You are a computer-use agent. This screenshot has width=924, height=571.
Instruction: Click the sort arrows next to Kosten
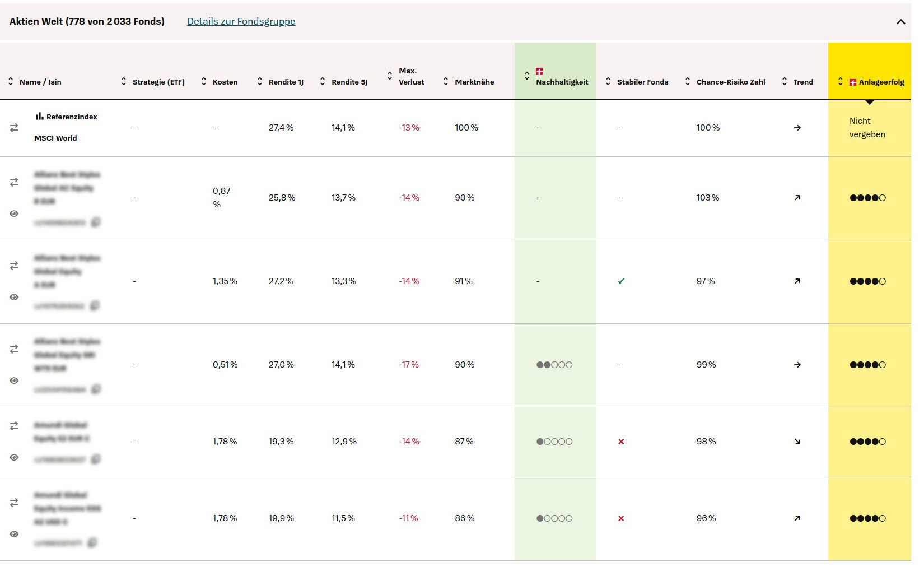204,82
